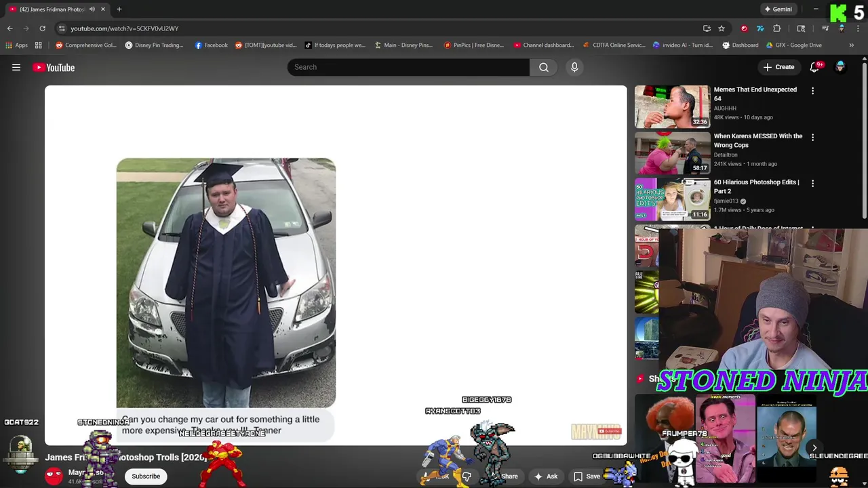Click the address bar URL
The width and height of the screenshot is (868, 488).
coord(124,28)
